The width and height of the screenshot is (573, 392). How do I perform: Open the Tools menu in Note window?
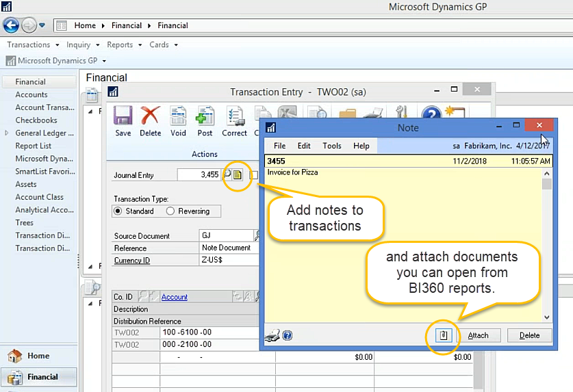(x=332, y=146)
